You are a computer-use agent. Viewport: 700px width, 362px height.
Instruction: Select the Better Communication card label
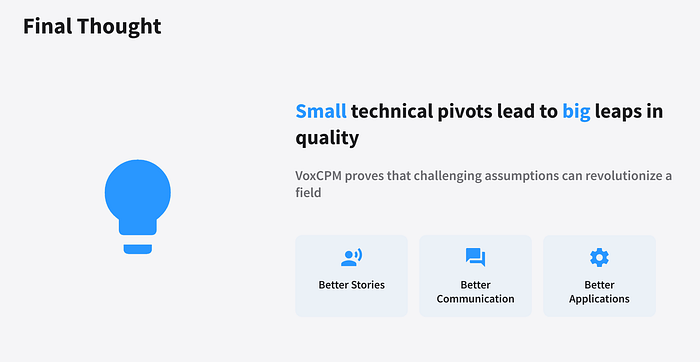click(x=475, y=292)
